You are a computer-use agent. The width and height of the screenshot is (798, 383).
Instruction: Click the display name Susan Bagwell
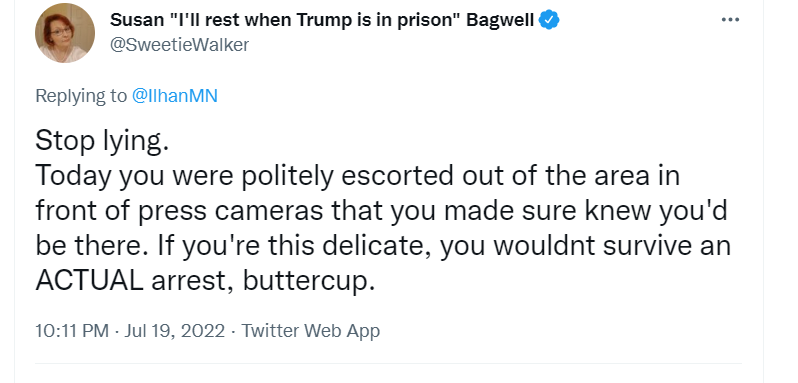pos(322,20)
